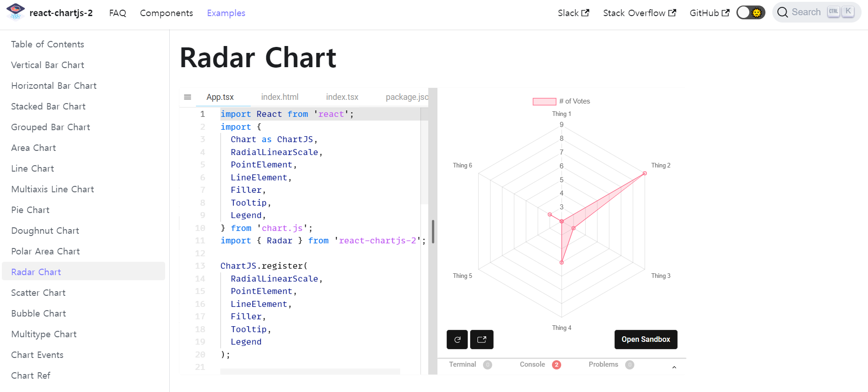
Task: Open the GitHub link
Action: 709,13
